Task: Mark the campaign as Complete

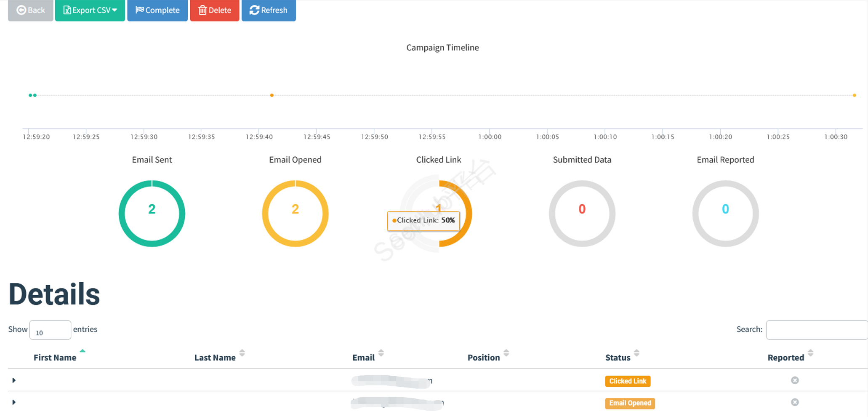Action: pyautogui.click(x=157, y=10)
